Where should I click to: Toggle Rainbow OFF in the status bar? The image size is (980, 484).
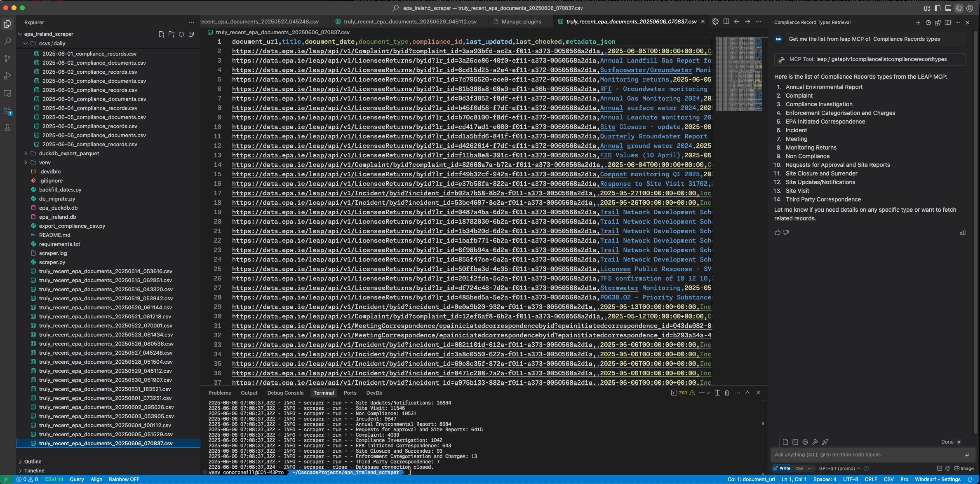pyautogui.click(x=124, y=479)
